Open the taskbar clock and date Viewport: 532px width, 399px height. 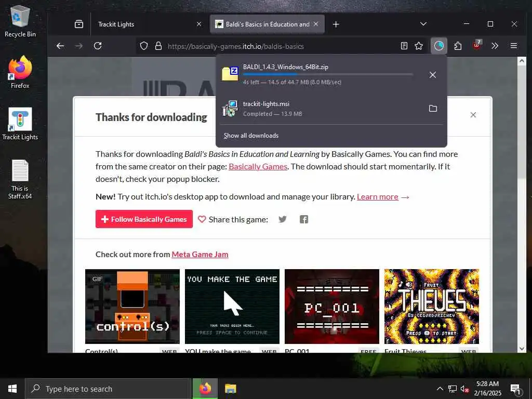pos(487,389)
